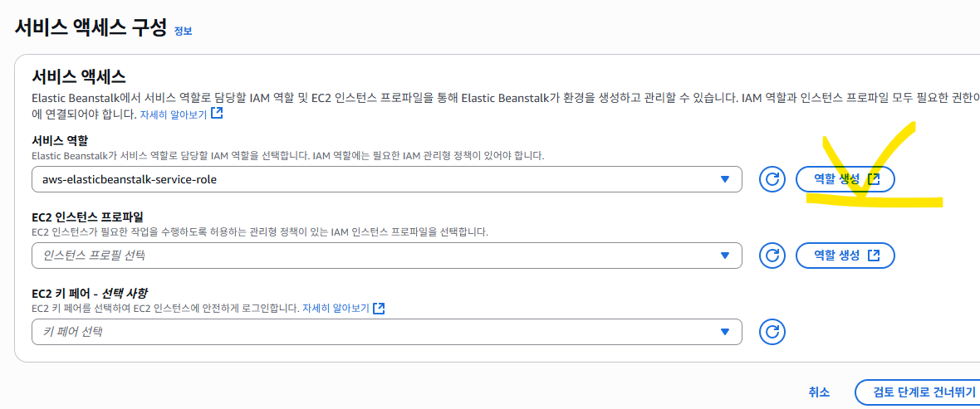Click external-link icon after 서비스 액세스 자세히 알아보기
This screenshot has width=980, height=409.
click(x=217, y=114)
